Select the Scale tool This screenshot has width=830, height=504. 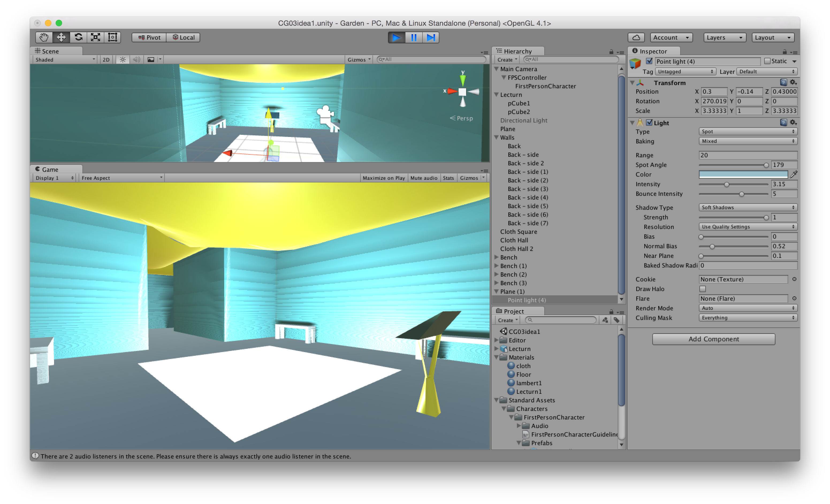96,37
